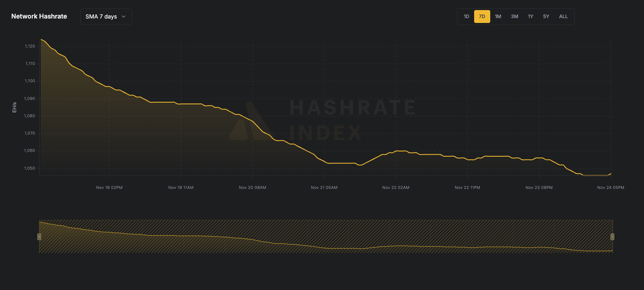Select the 7D time range
This screenshot has height=290, width=644.
click(482, 17)
